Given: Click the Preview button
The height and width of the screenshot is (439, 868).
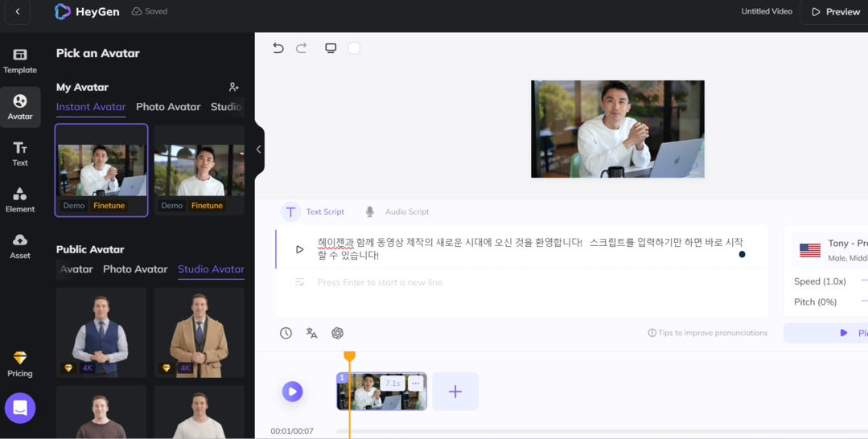Looking at the screenshot, I should click(836, 11).
